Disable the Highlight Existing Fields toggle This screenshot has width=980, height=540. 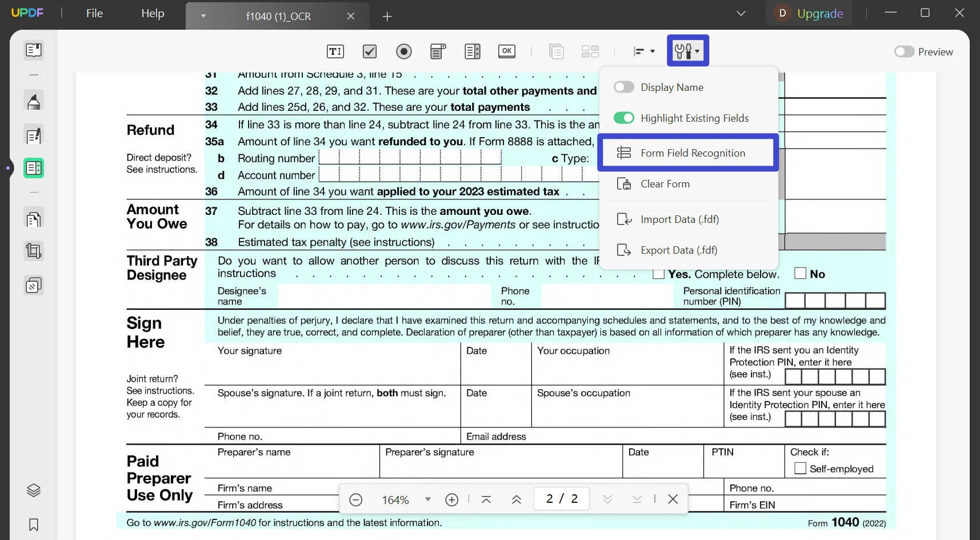click(624, 118)
